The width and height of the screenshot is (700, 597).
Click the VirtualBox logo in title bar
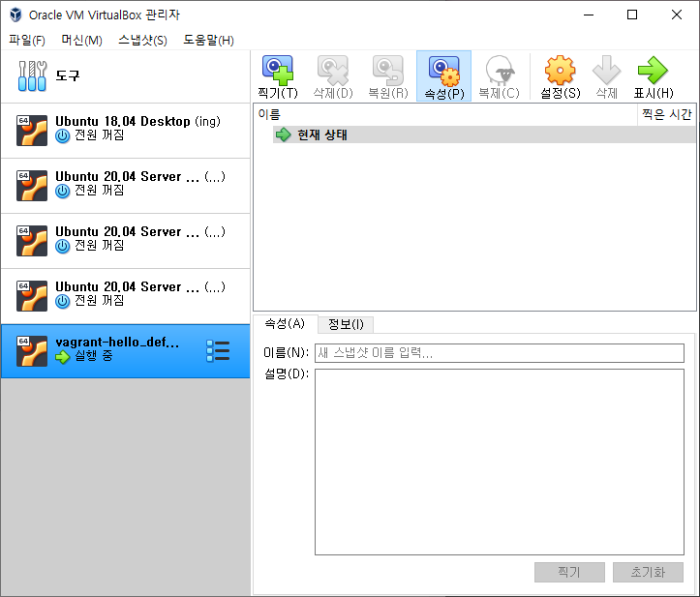click(15, 15)
